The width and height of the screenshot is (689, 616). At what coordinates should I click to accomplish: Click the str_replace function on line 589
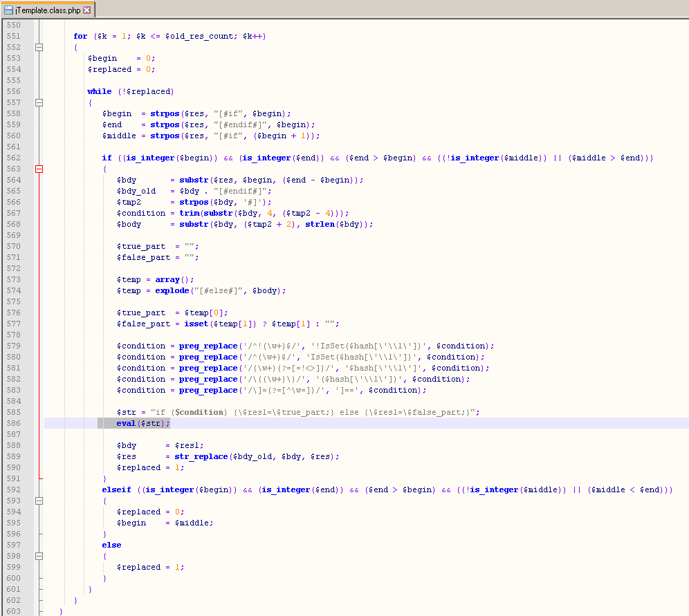201,456
